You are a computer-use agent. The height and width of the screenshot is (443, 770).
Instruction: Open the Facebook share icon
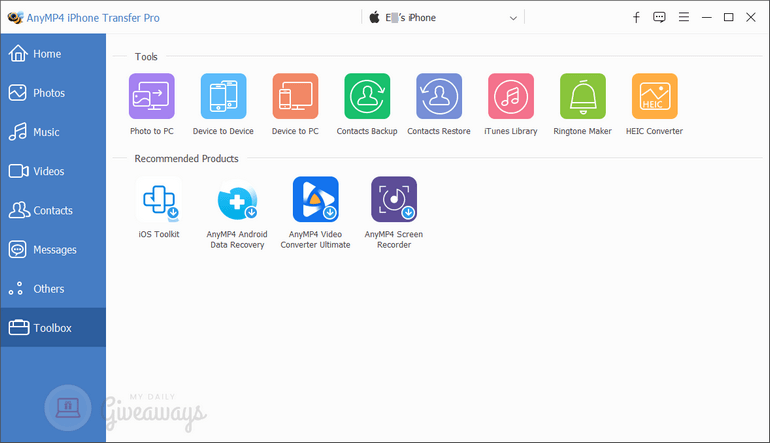pos(636,18)
